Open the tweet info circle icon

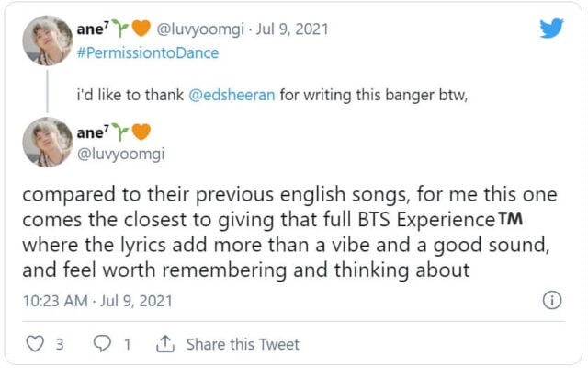point(551,300)
